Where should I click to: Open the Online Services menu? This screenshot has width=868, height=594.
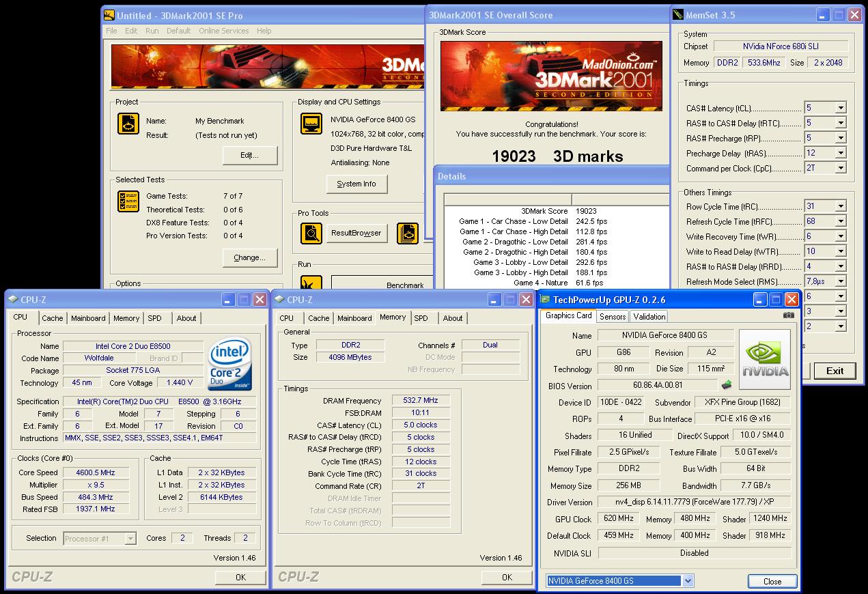click(224, 31)
